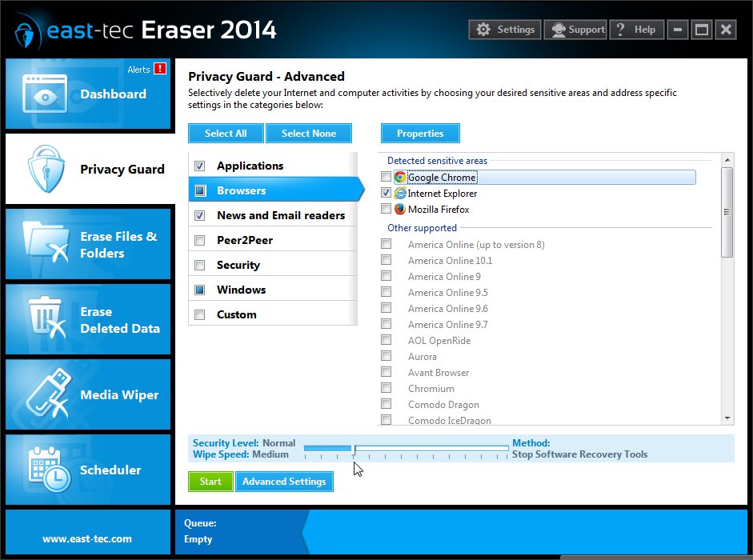Click the Settings gear icon

pyautogui.click(x=483, y=30)
